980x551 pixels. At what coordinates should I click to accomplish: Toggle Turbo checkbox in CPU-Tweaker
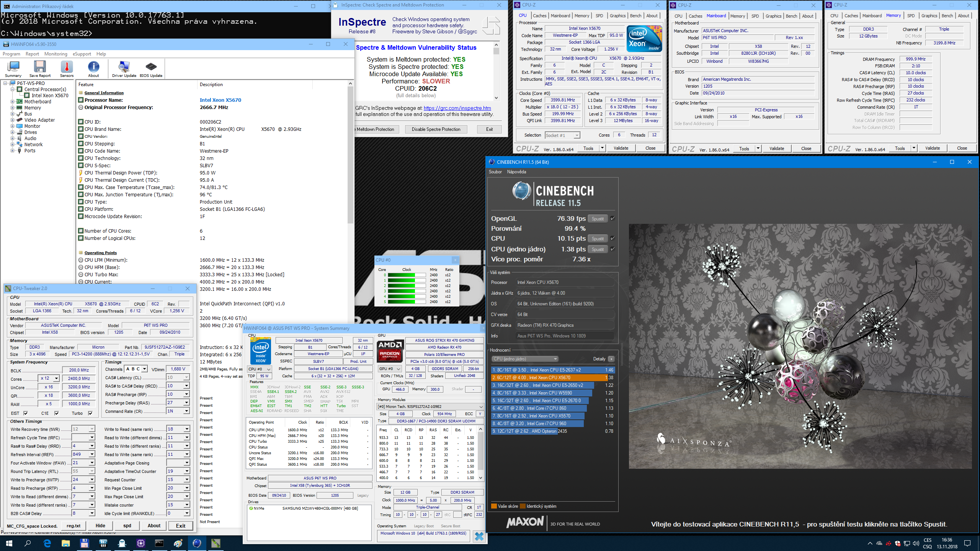pyautogui.click(x=90, y=413)
